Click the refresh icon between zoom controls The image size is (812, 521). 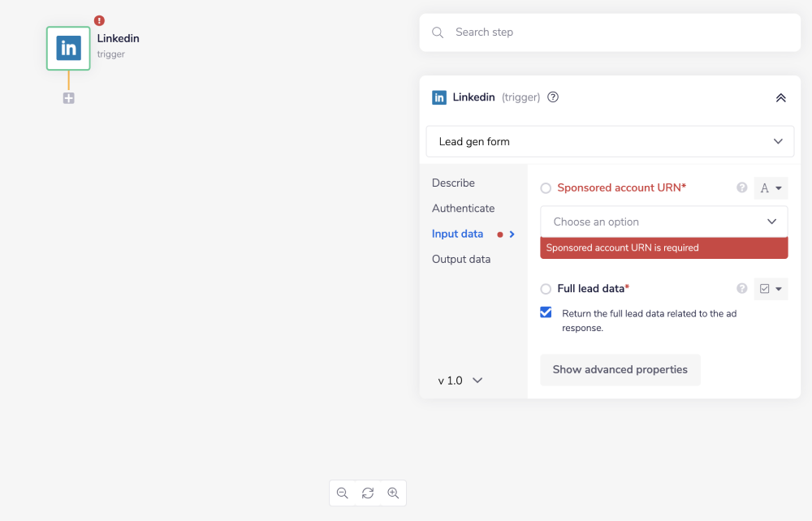(x=367, y=493)
